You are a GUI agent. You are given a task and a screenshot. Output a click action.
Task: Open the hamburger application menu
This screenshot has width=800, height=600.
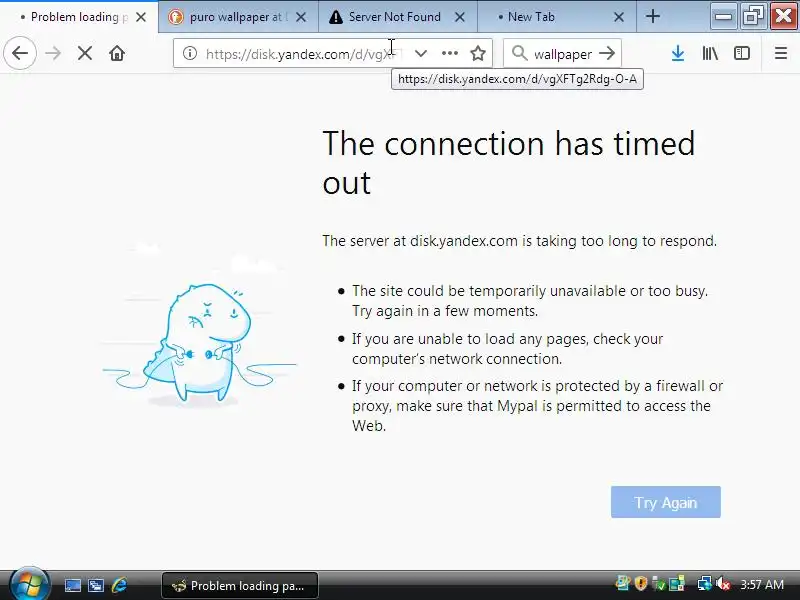[x=781, y=53]
